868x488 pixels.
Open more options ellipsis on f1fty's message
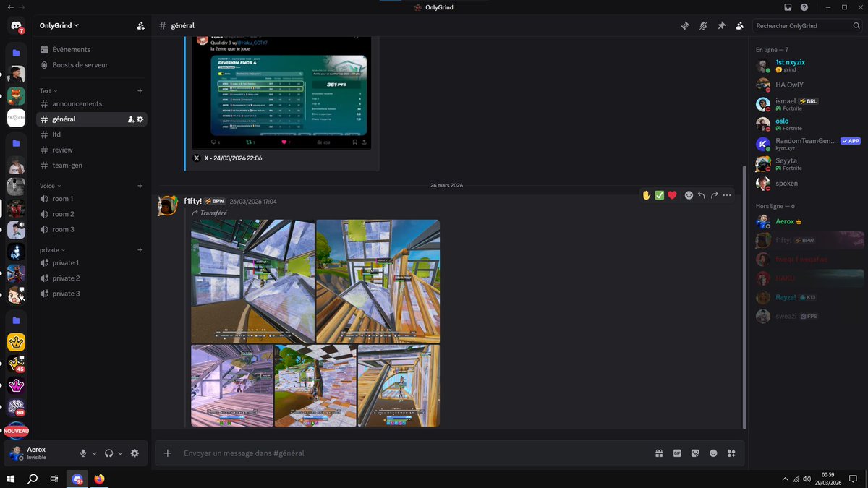(727, 195)
